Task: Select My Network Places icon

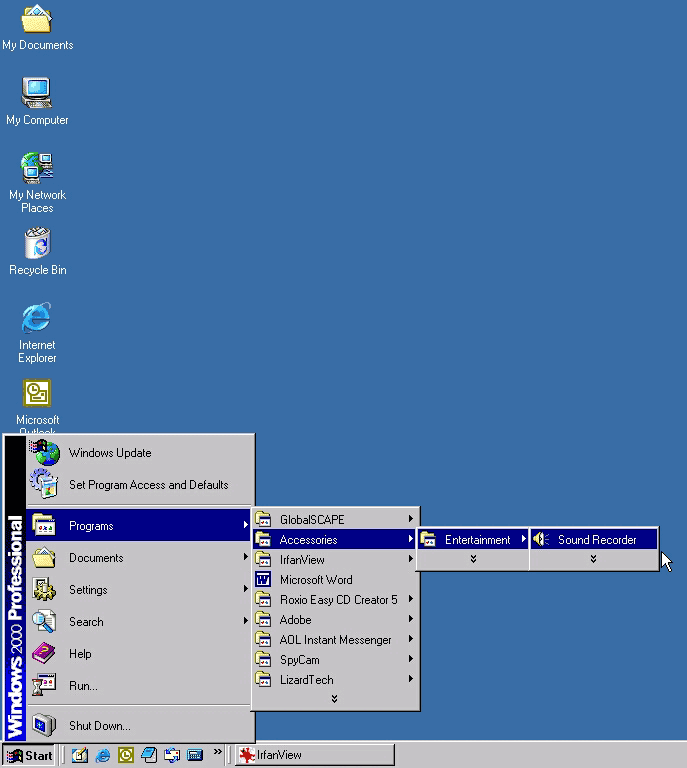Action: pyautogui.click(x=37, y=183)
